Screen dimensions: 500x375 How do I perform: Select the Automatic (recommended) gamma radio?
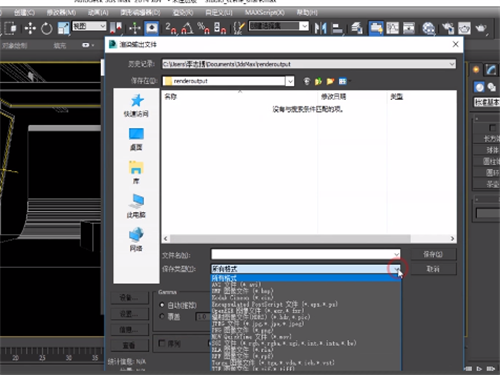[162, 305]
